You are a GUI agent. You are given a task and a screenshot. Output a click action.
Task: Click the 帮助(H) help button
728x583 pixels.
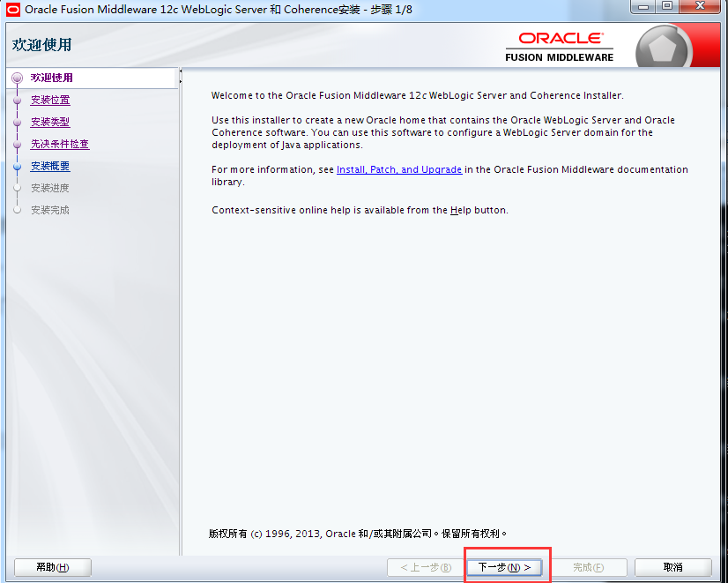[x=53, y=567]
